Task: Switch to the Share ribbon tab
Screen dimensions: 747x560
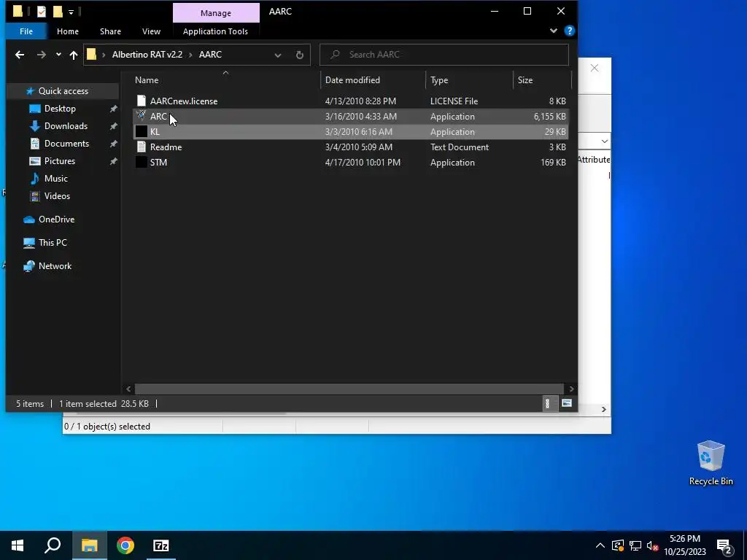Action: tap(110, 31)
